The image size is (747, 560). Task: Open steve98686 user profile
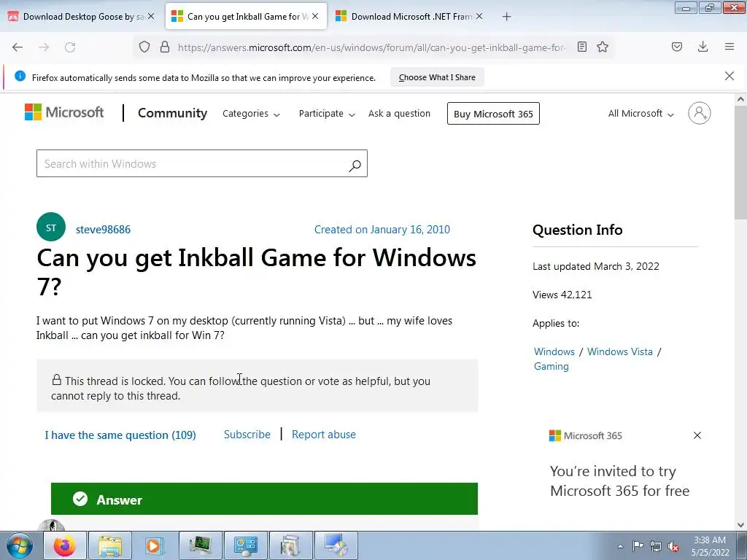103,230
